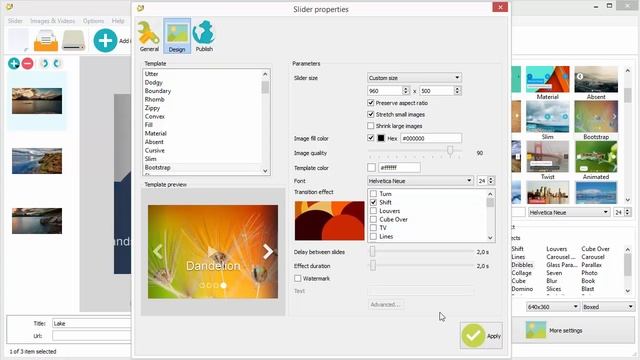Enable the Louvers transition effect
The height and width of the screenshot is (360, 640).
pyautogui.click(x=373, y=211)
